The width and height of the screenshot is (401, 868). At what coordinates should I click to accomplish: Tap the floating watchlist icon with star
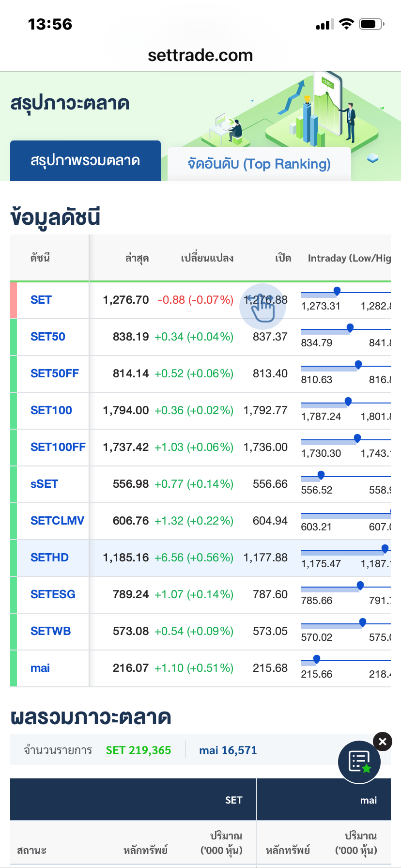[359, 762]
